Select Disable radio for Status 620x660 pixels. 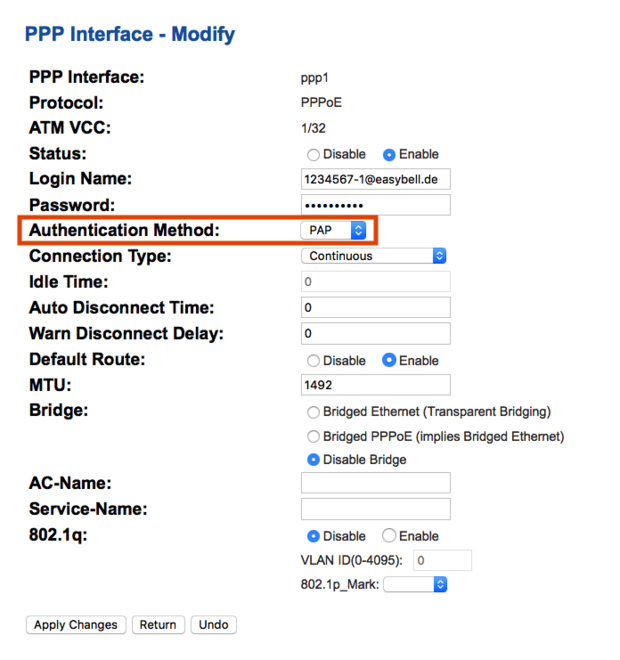click(x=314, y=155)
